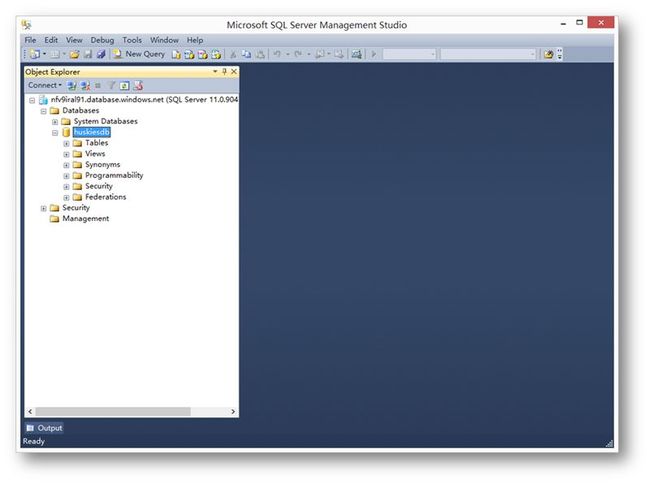Image resolution: width=650 pixels, height=484 pixels.
Task: Collapse the nfv9iral91.database.windows.net server node
Action: pyautogui.click(x=32, y=100)
